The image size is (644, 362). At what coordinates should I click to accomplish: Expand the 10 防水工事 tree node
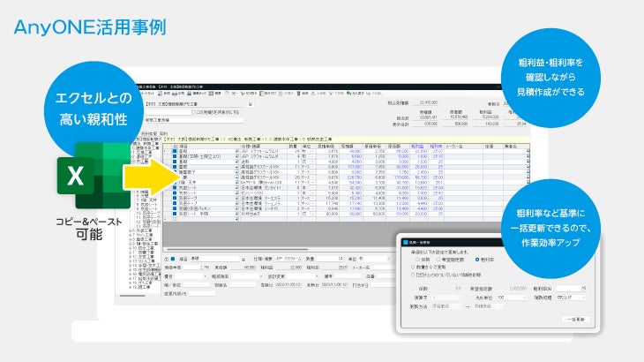130,248
